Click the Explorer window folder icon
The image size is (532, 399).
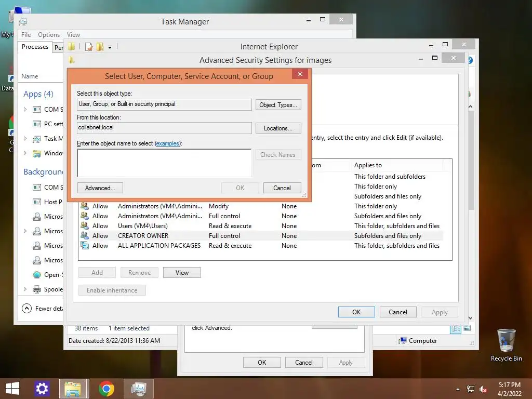[x=72, y=46]
